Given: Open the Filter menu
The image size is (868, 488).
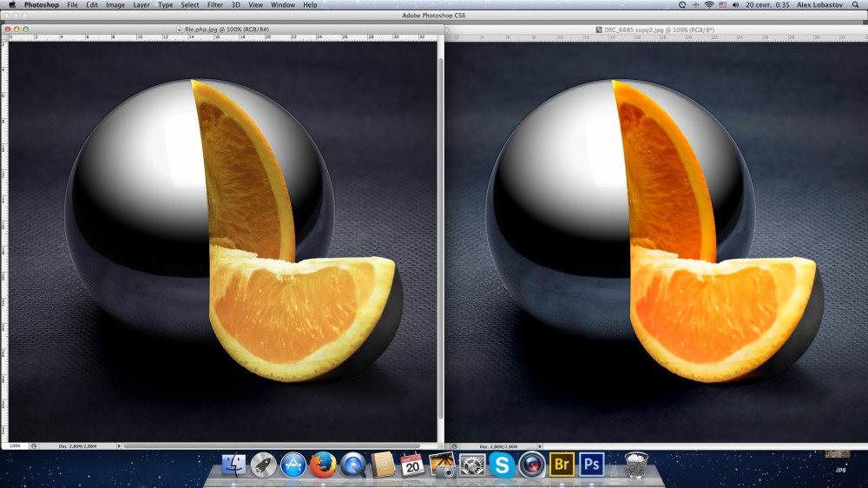Looking at the screenshot, I should [214, 5].
